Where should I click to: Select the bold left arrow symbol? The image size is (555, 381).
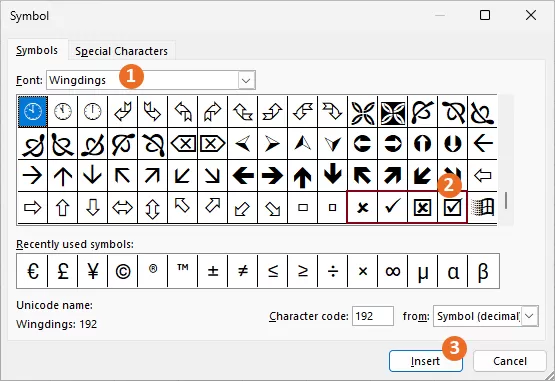242,175
